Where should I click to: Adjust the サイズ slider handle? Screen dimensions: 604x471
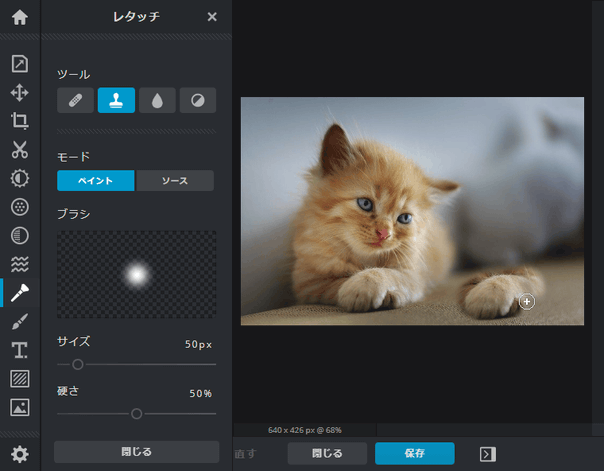coord(78,364)
